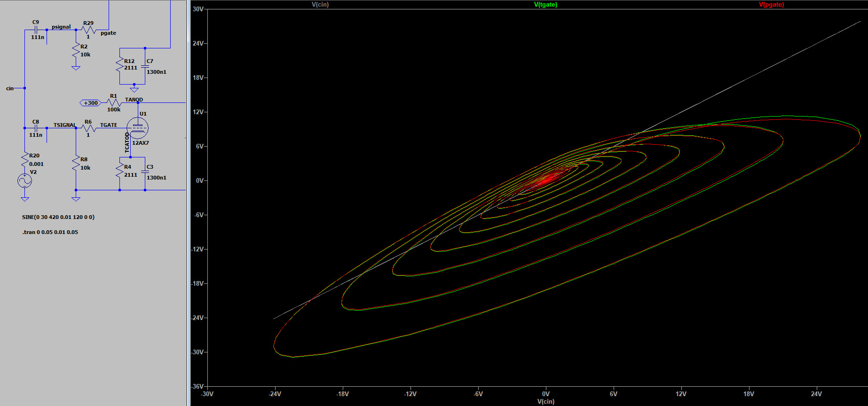Select the R1 100k plate resistor
Screen dimensions: 868x406
pyautogui.click(x=113, y=102)
